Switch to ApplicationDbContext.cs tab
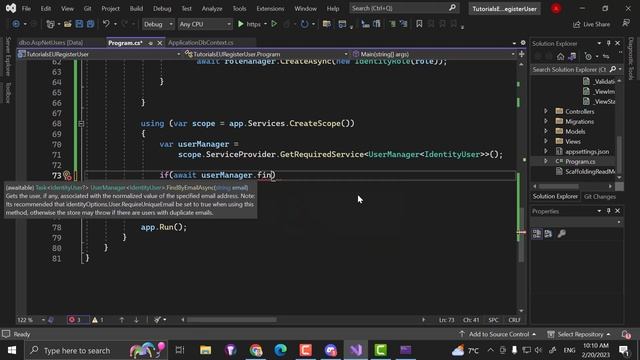 201,42
